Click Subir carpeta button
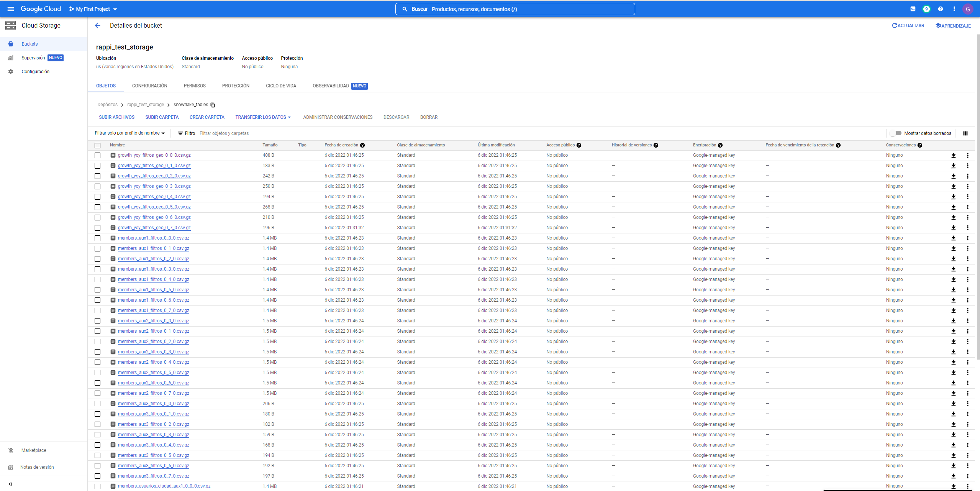This screenshot has width=980, height=491. [162, 117]
